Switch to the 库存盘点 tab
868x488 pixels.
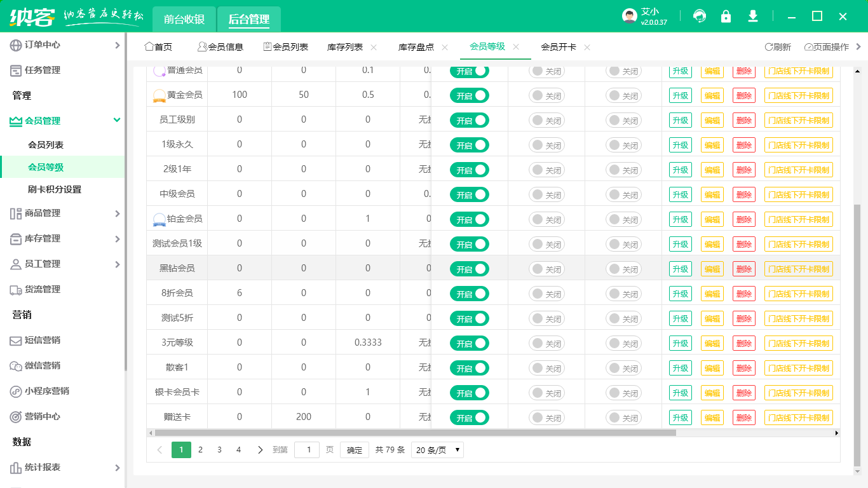coord(416,47)
